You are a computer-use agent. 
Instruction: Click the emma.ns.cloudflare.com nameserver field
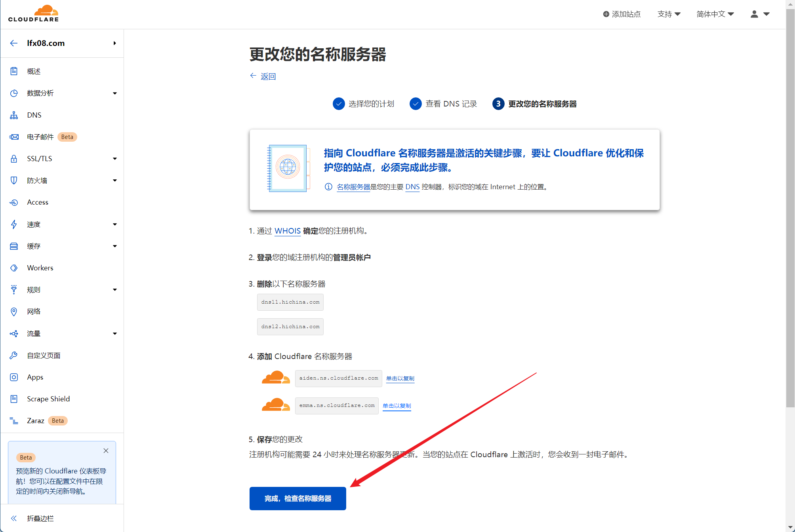[337, 406]
